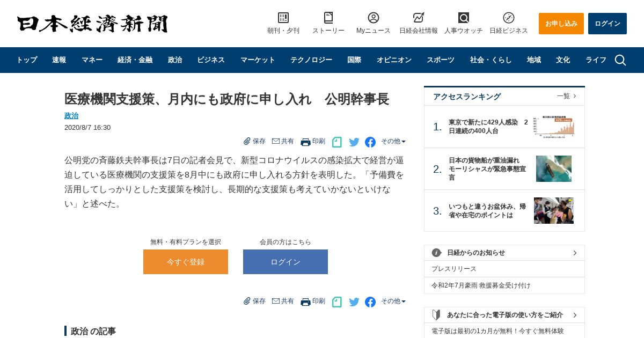Image resolution: width=644 pixels, height=338 pixels.
Task: Select 文化 in the navigation bar
Action: pos(563,60)
